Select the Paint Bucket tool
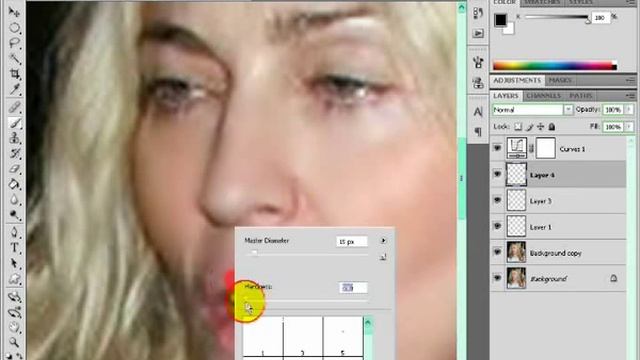Image resolution: width=640 pixels, height=360 pixels. (14, 184)
